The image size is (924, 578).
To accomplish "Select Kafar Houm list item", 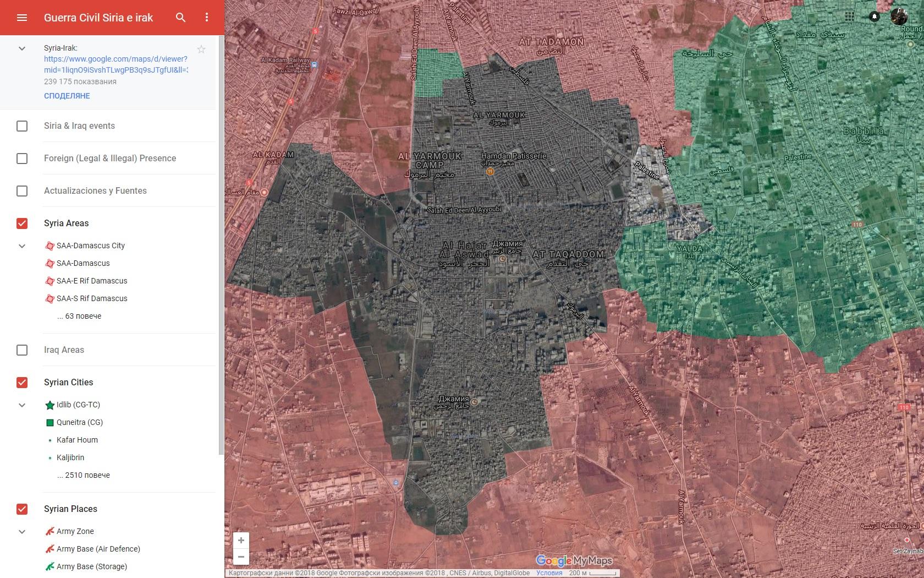I will (x=77, y=440).
